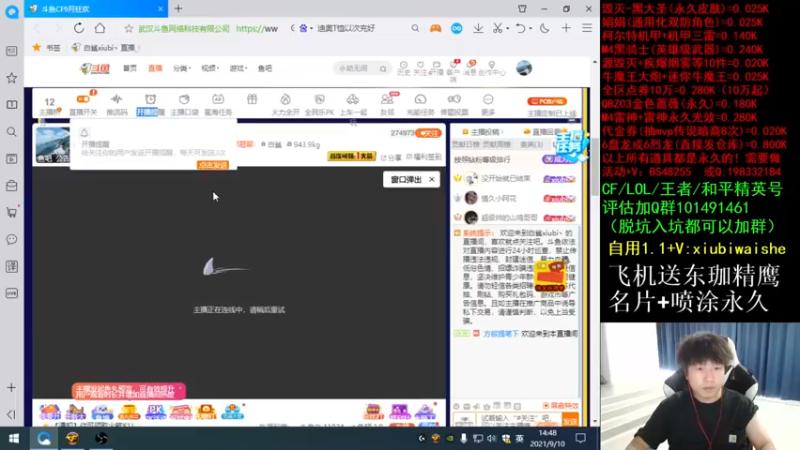Open the browser sidebar search icon
The width and height of the screenshot is (800, 450).
11,132
